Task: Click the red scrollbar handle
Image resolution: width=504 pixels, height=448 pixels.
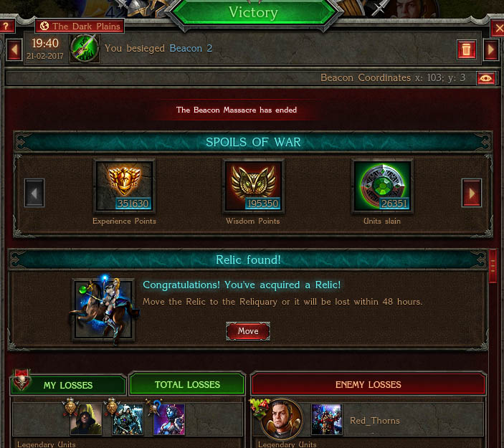Action: coord(493,266)
